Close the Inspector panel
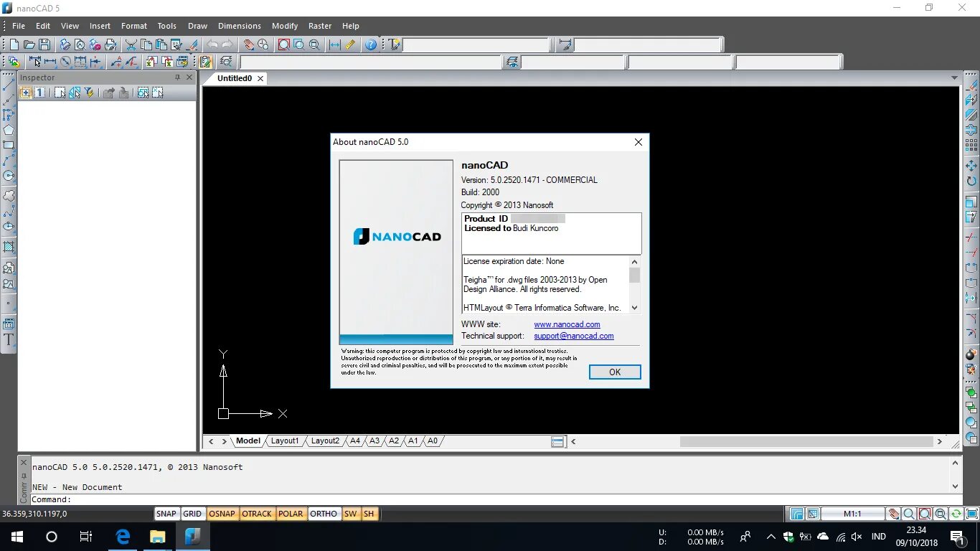Image resolution: width=980 pixels, height=551 pixels. click(x=189, y=77)
